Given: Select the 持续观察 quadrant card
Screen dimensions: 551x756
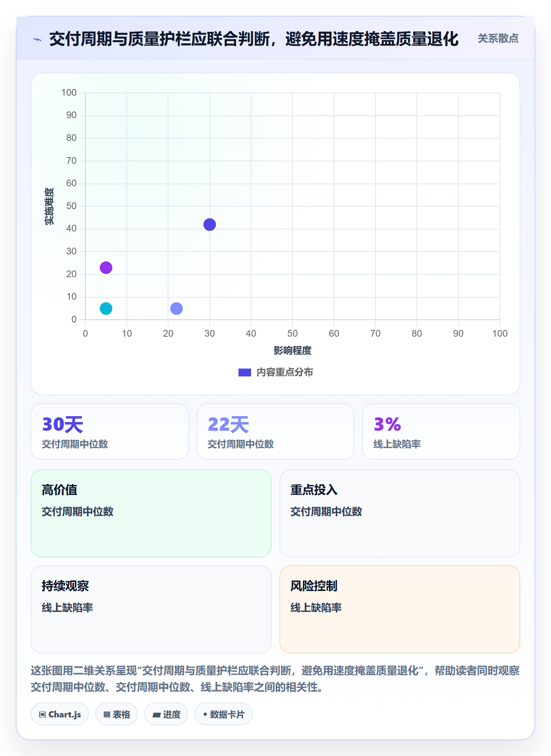Looking at the screenshot, I should tap(151, 610).
